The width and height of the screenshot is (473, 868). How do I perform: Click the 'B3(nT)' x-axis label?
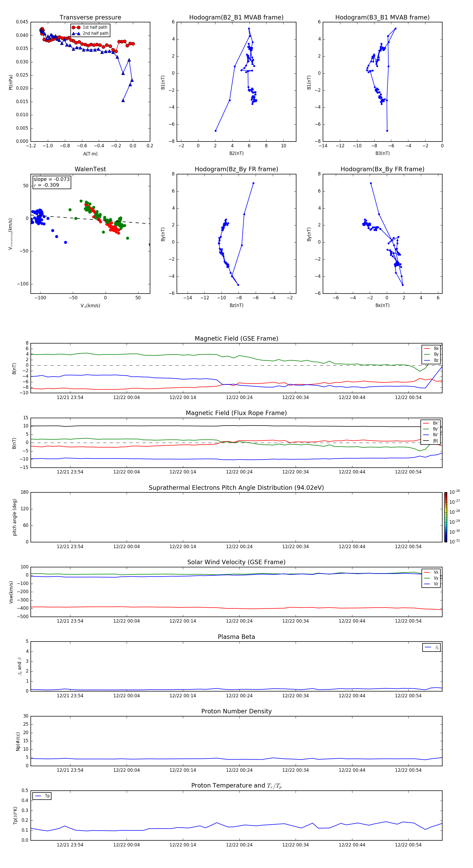point(382,153)
